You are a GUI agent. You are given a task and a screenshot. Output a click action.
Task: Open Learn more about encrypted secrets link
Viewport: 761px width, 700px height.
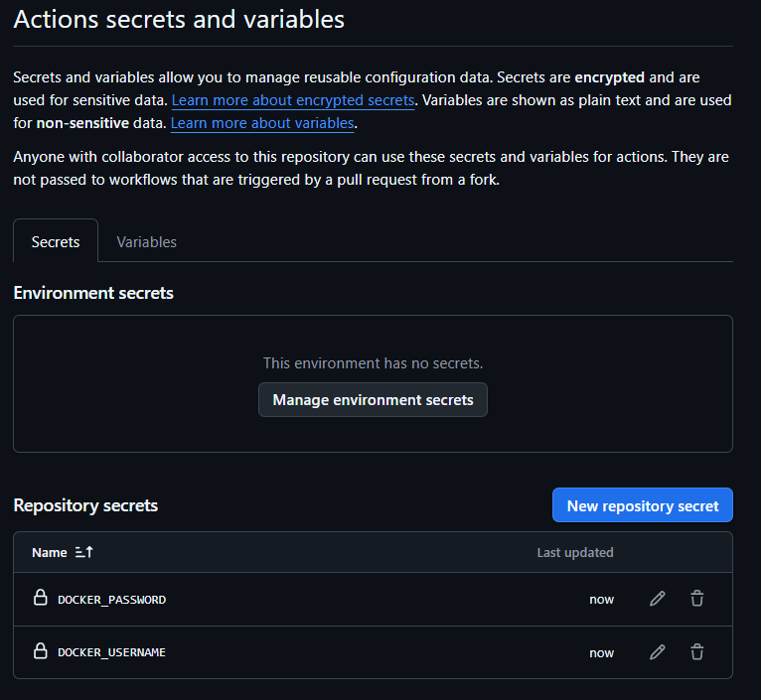(293, 100)
